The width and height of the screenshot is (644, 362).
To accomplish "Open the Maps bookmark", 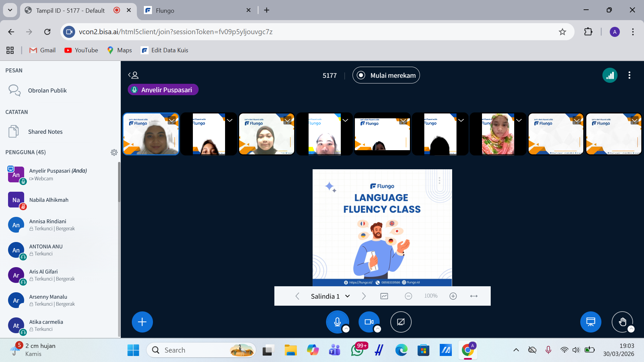I will coord(119,50).
